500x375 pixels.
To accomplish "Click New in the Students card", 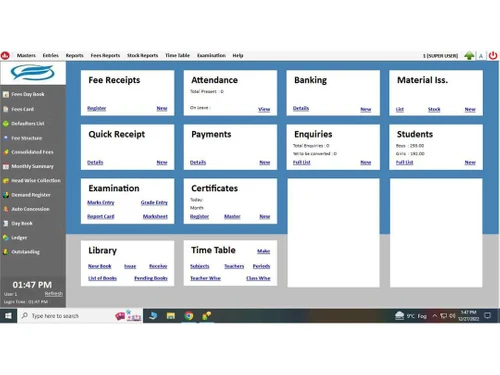I will pyautogui.click(x=470, y=162).
